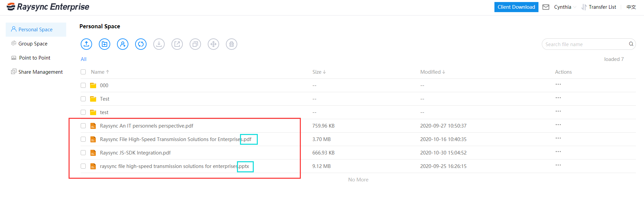Screen dimensions: 644x206
Task: Click the Personal Space page heading
Action: point(100,26)
